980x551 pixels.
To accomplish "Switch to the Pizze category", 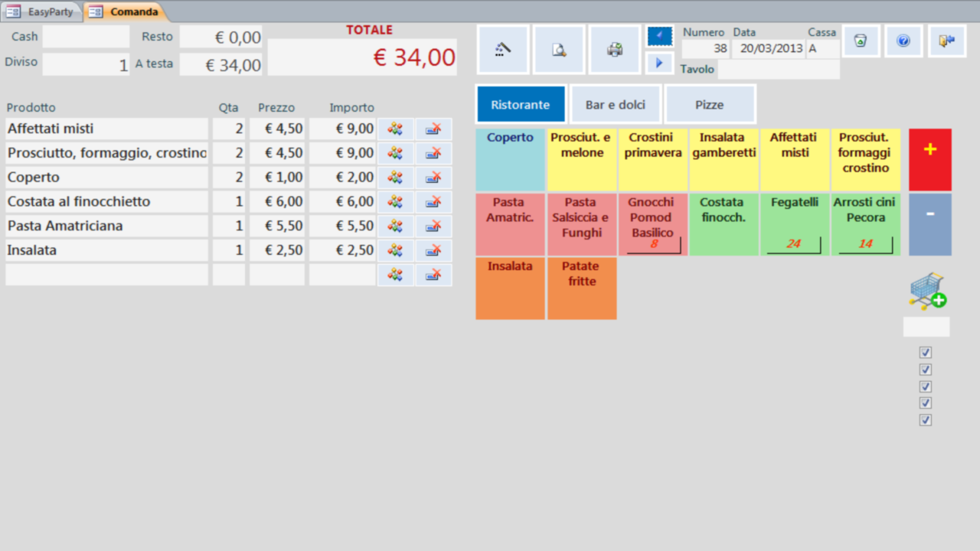I will point(710,105).
